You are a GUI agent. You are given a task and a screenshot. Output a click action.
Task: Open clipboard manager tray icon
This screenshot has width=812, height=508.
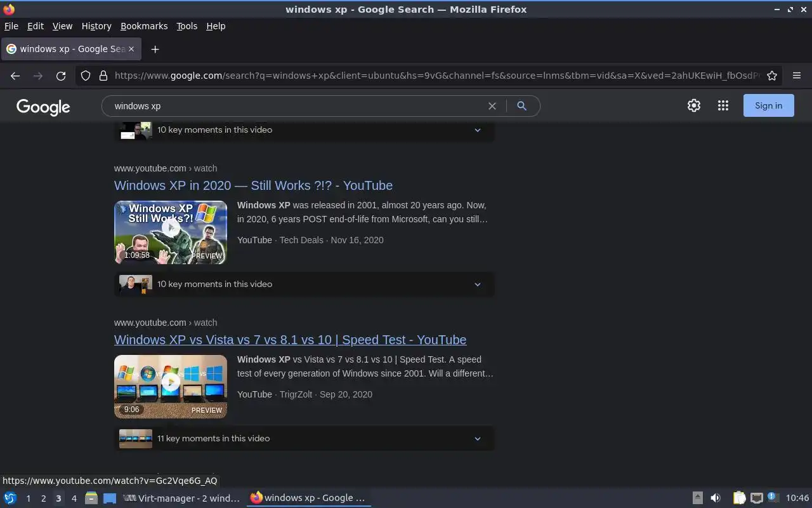[x=740, y=498]
